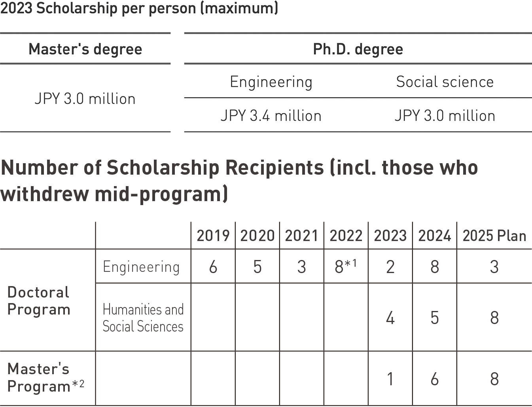Click the Doctoral Program row label

coord(39,301)
